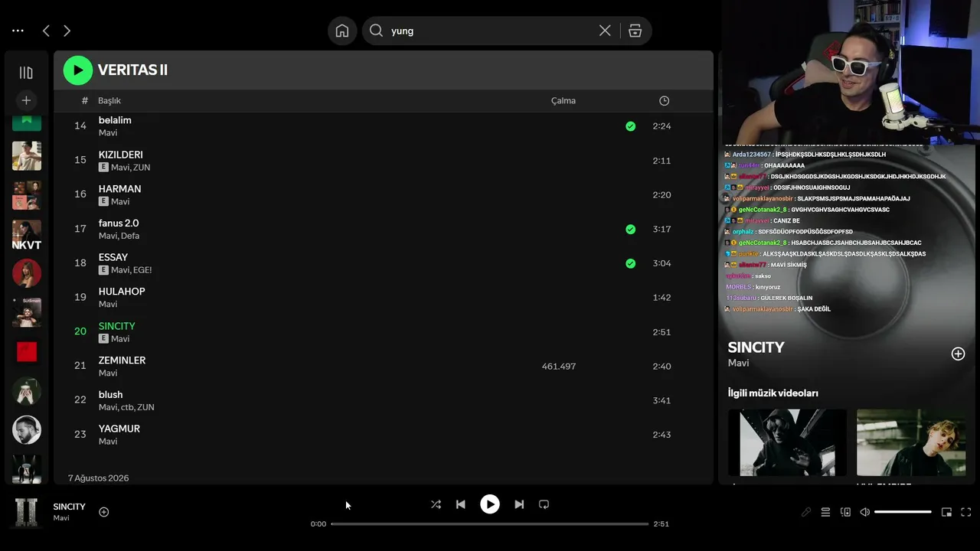Open the hooded figure music video thumbnail
The height and width of the screenshot is (551, 980).
pyautogui.click(x=787, y=442)
